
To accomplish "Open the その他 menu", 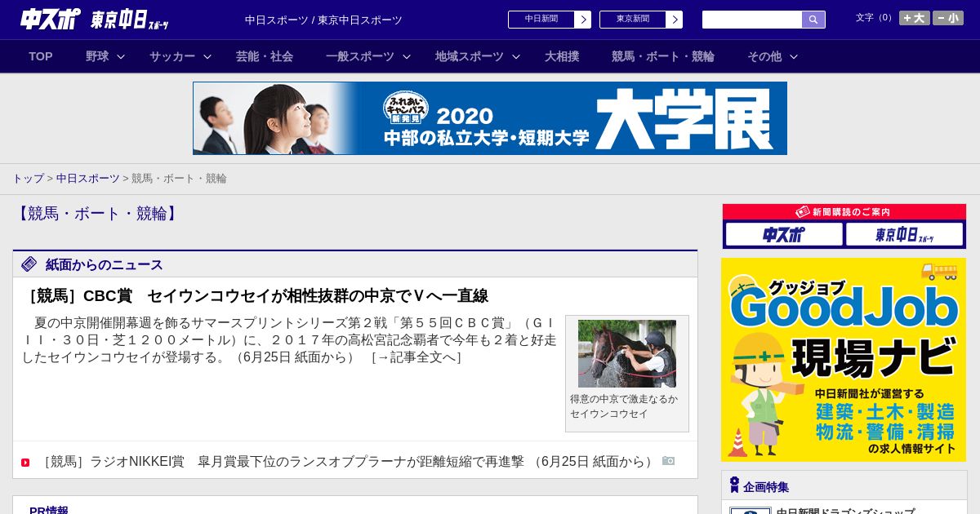I will (x=764, y=56).
